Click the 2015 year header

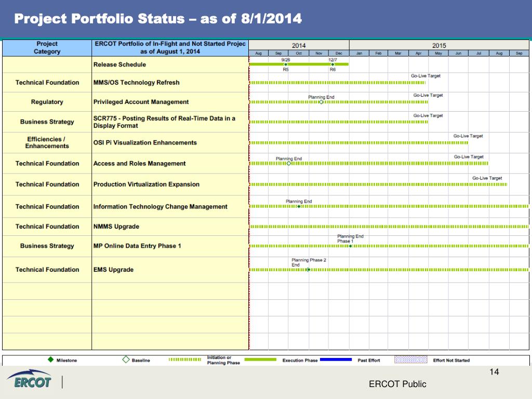(439, 45)
